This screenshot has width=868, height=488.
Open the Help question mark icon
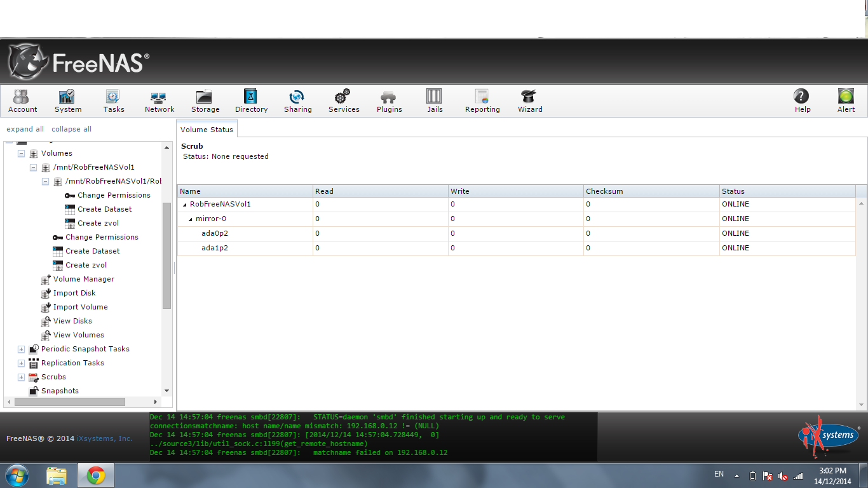pyautogui.click(x=802, y=100)
